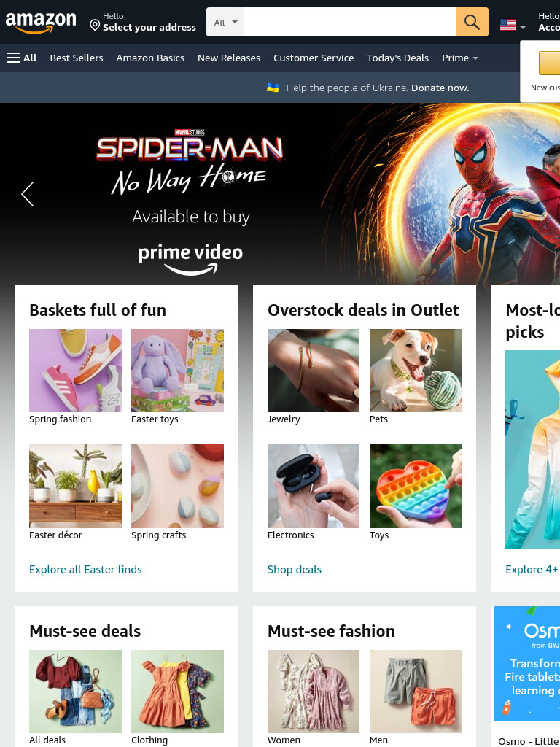Click the previous slide arrow on banner
The width and height of the screenshot is (560, 747).
point(28,194)
